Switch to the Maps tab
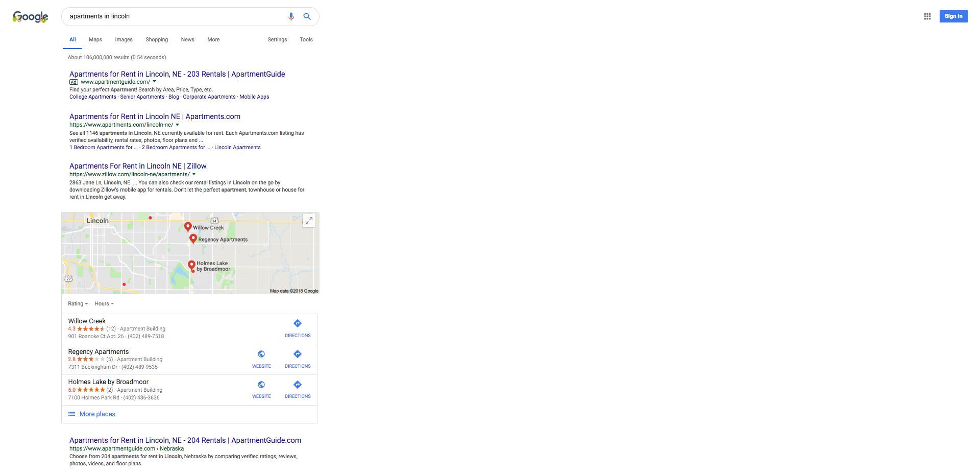Screen dimensions: 980x474 pyautogui.click(x=95, y=39)
